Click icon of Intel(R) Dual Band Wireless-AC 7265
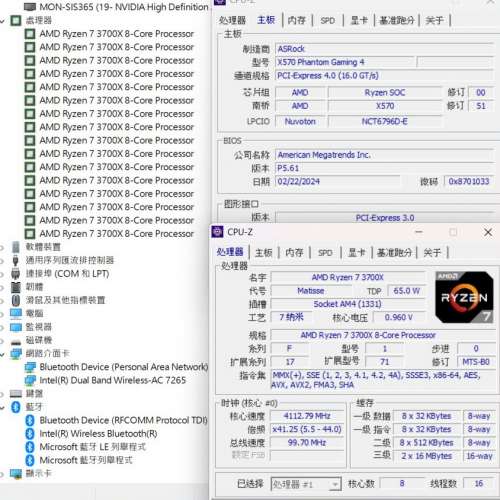 30,380
